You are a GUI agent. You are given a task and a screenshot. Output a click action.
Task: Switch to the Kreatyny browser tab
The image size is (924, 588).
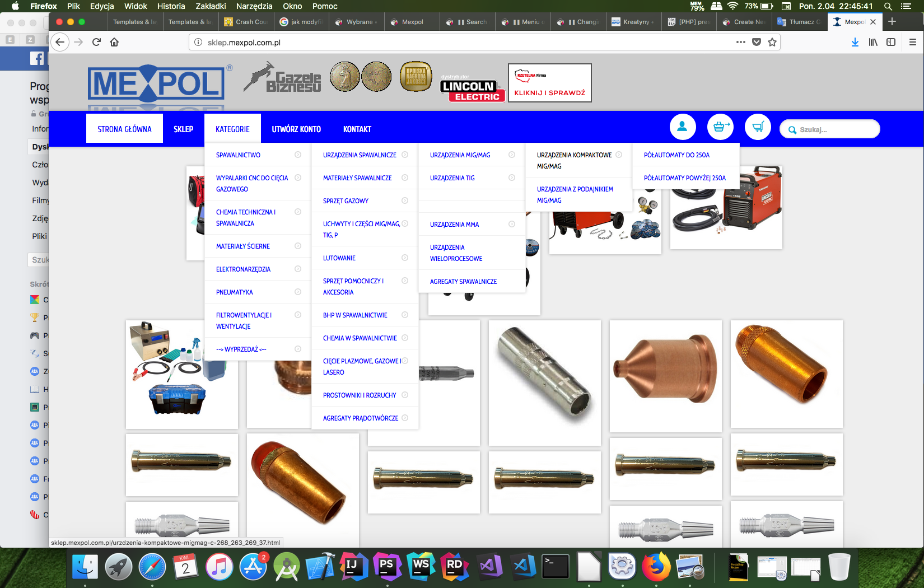[633, 22]
